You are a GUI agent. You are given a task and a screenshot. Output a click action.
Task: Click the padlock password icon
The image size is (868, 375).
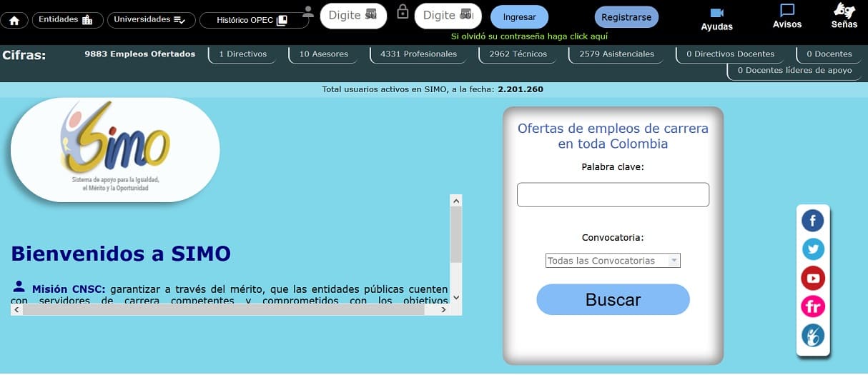tap(403, 11)
